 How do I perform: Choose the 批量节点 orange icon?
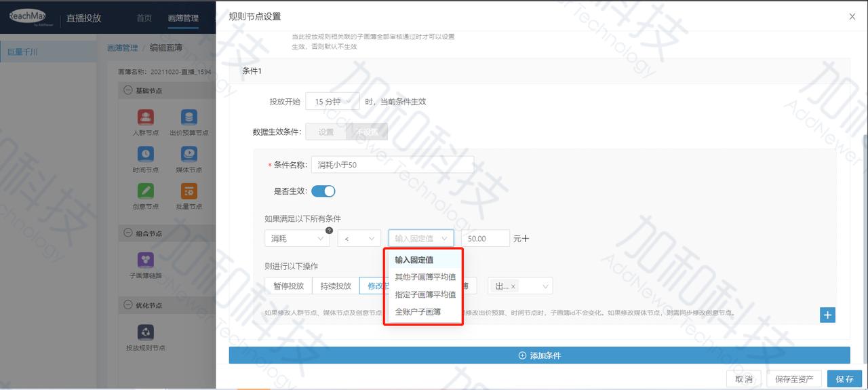(189, 191)
